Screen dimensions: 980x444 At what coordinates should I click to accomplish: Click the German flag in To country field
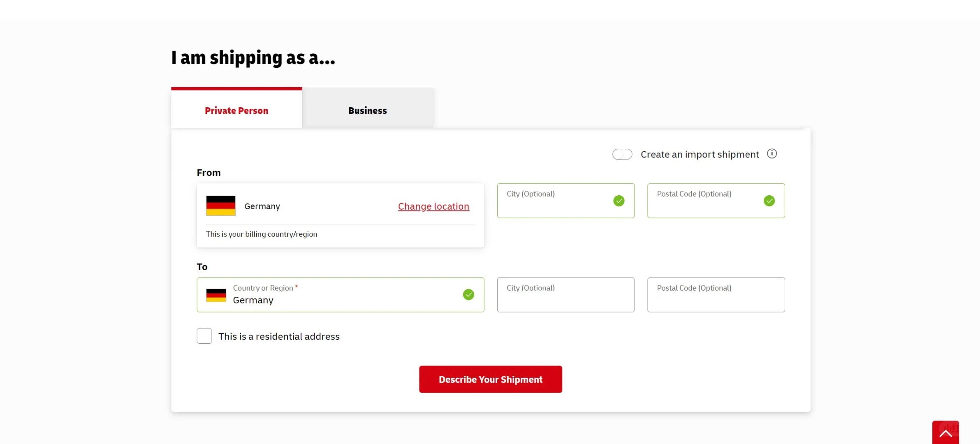216,295
